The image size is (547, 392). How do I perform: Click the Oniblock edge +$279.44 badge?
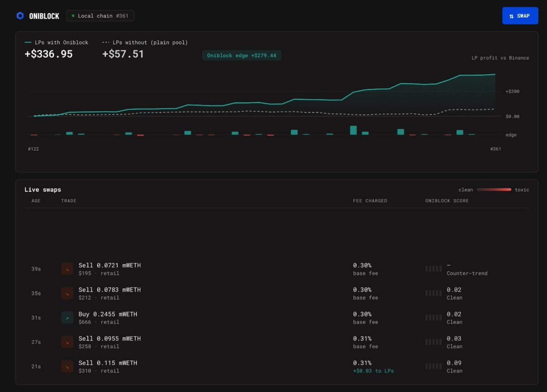(242, 56)
